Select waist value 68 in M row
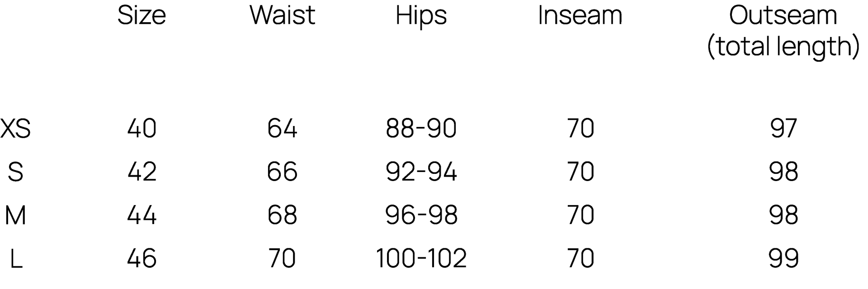868x289 pixels. (282, 215)
